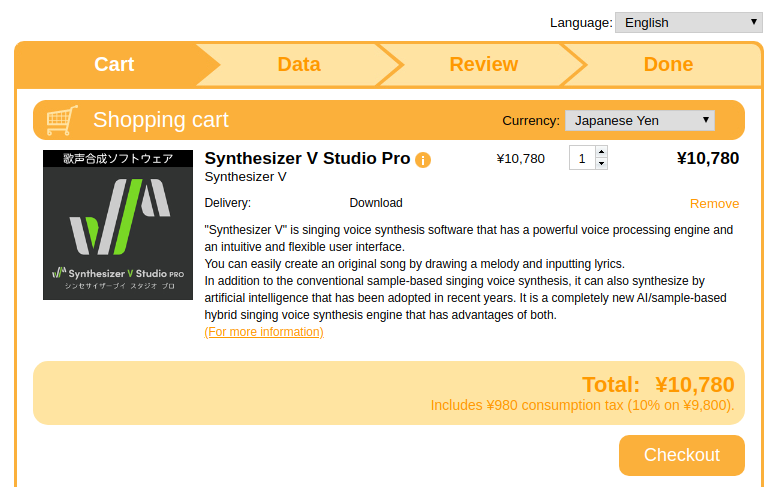Click the Synthesizer V Studio Pro title
Screen dimensions: 774x487
point(307,158)
